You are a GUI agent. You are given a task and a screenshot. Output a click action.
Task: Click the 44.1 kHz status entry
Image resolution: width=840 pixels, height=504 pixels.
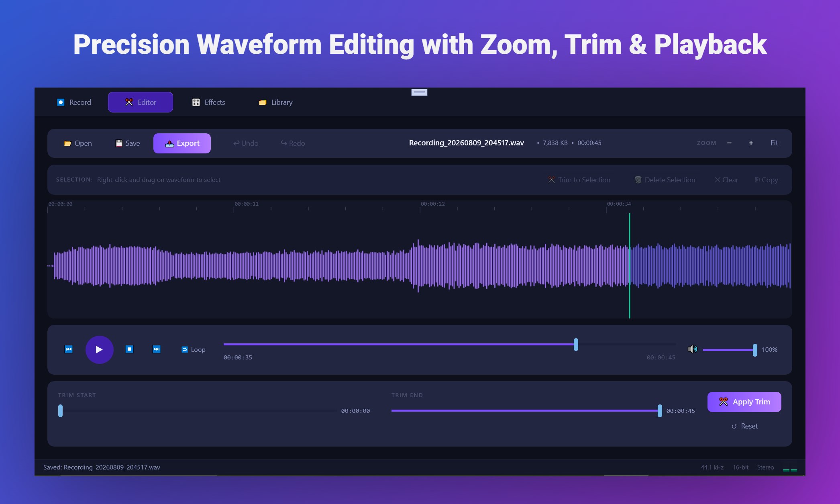[x=712, y=467]
